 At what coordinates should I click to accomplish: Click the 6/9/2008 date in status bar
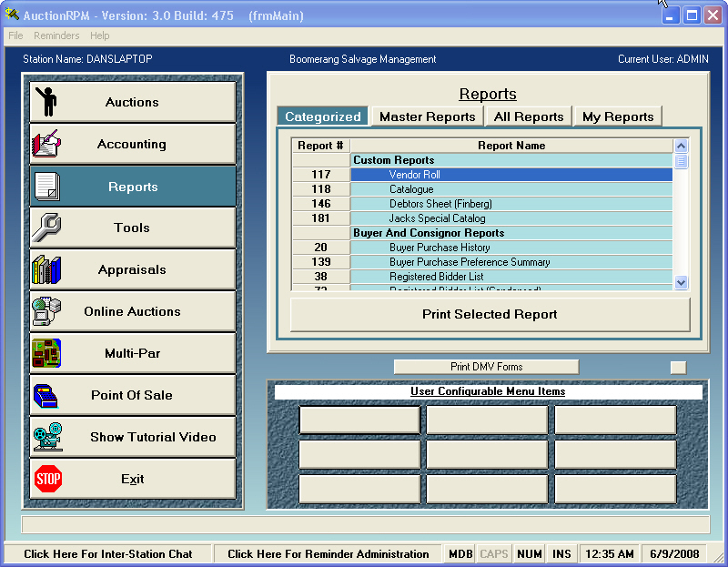674,554
